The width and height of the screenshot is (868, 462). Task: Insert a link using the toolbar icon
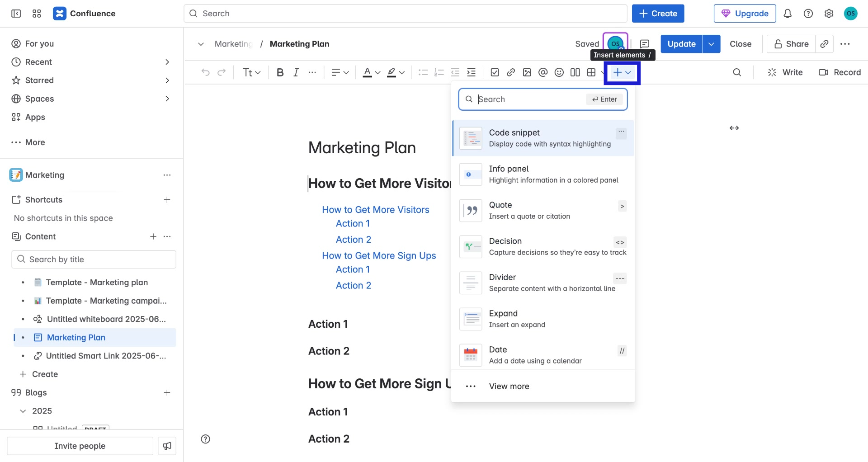coord(511,72)
